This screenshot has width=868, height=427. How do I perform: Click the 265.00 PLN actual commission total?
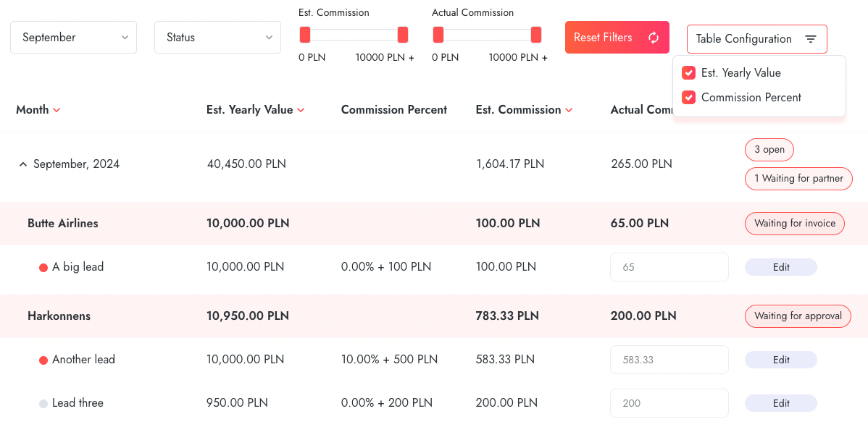[x=642, y=164]
